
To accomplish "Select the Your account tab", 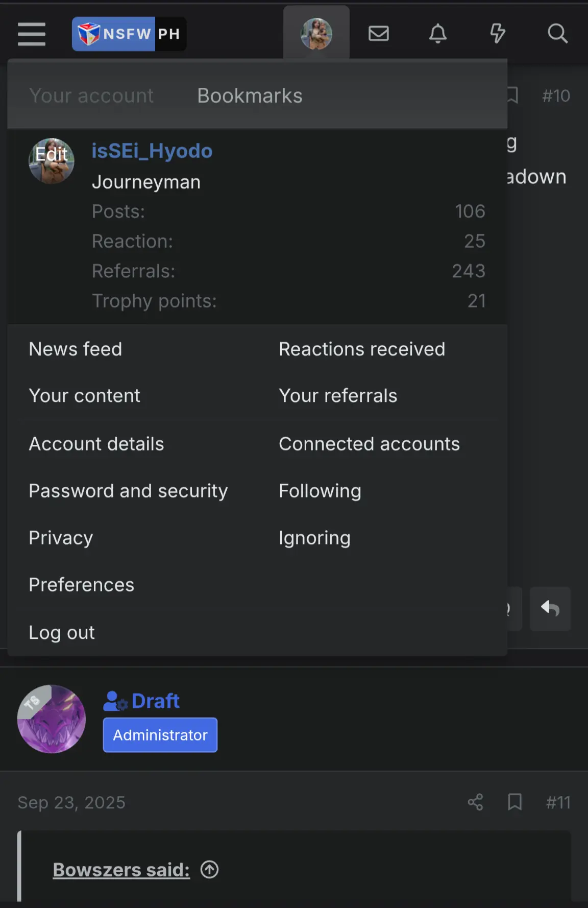I will click(91, 95).
